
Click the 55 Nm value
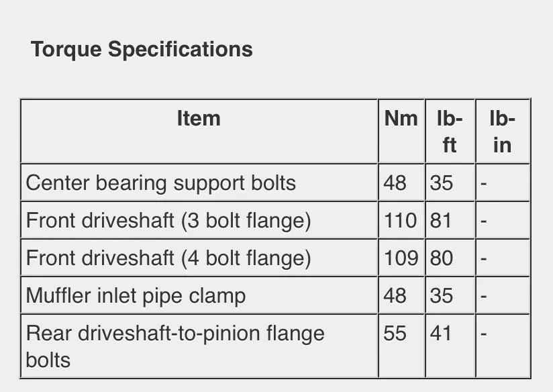click(x=395, y=333)
